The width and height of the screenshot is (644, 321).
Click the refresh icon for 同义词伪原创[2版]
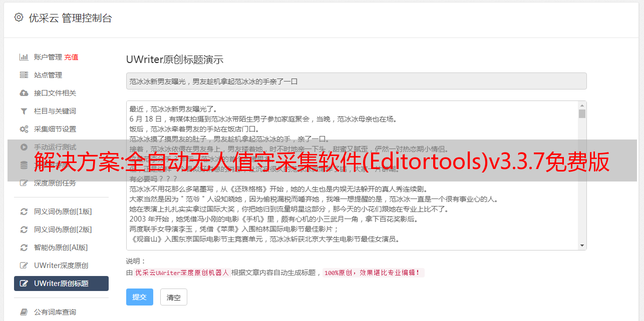tap(24, 229)
